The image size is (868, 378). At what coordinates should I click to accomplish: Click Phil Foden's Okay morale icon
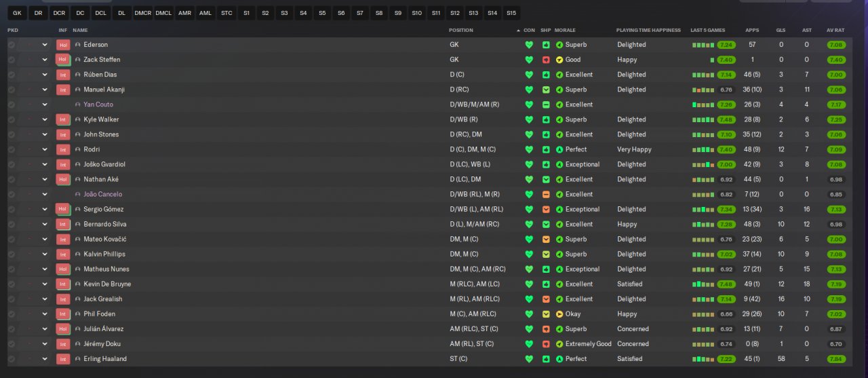559,314
